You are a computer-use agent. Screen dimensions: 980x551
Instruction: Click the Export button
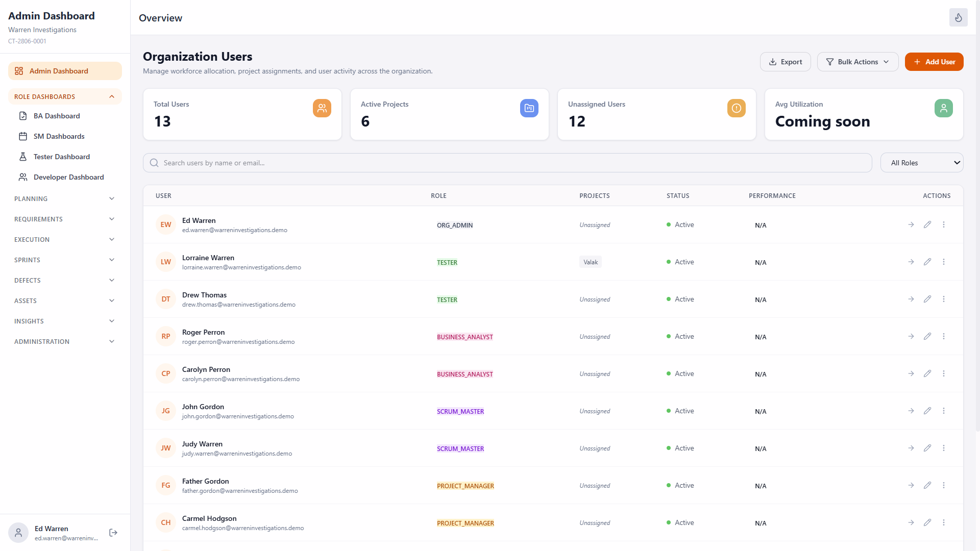(x=785, y=62)
